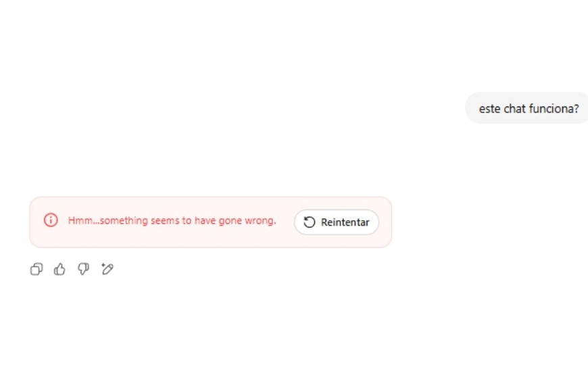Click the word "Hmm" in the error banner

pyautogui.click(x=79, y=220)
